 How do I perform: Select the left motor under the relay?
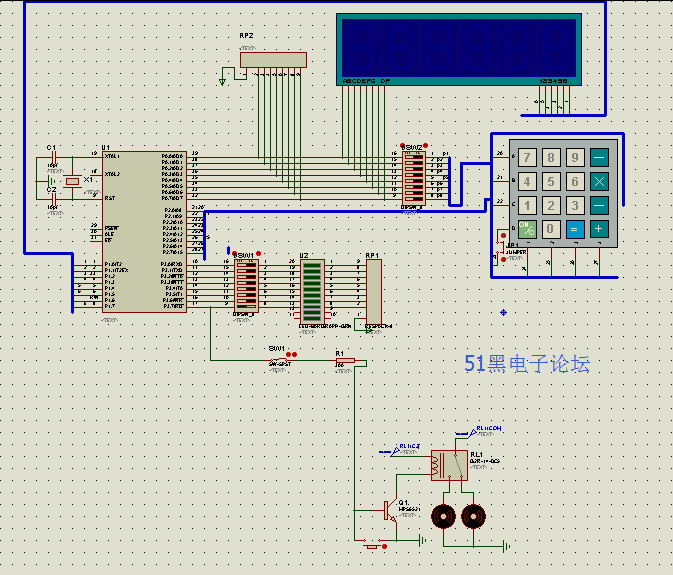click(443, 517)
